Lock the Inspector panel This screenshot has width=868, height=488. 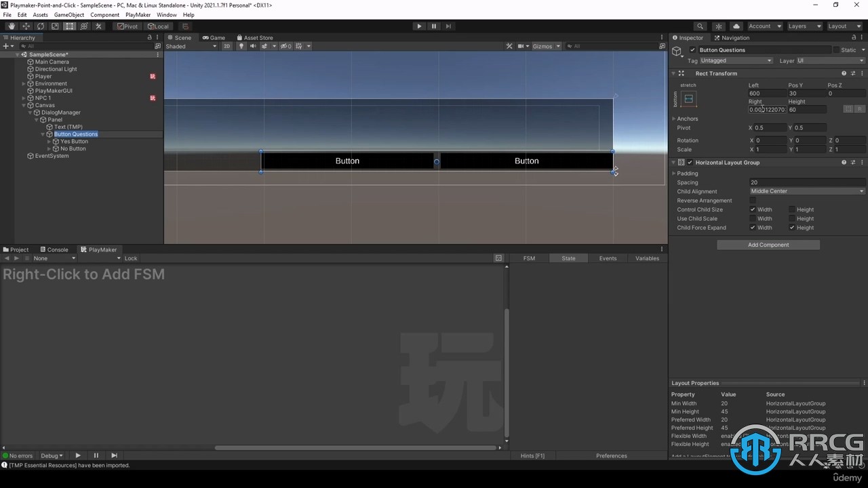tap(854, 38)
